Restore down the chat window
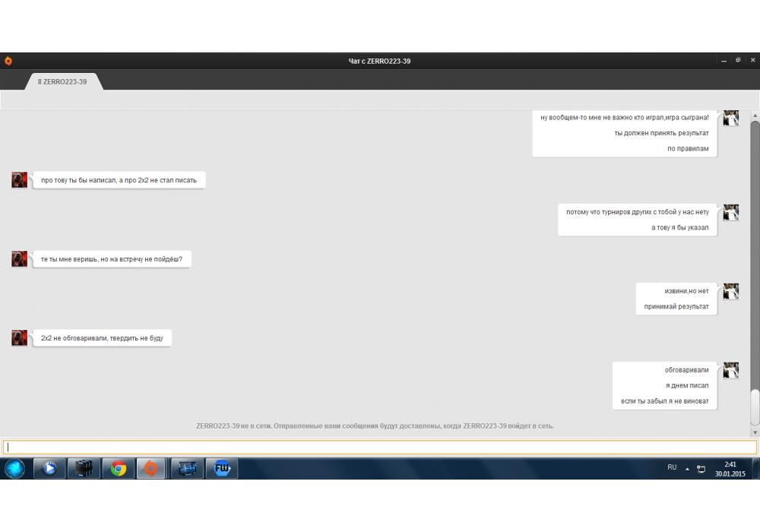This screenshot has width=760, height=532. click(x=737, y=61)
